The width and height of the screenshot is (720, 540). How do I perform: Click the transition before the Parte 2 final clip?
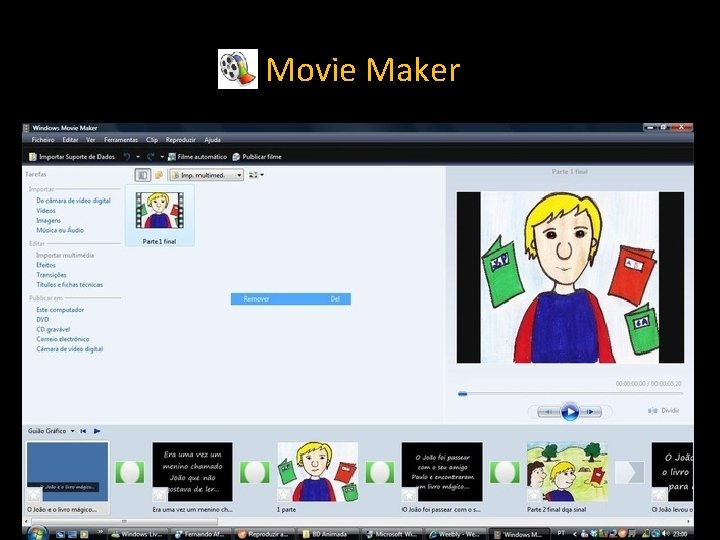505,472
